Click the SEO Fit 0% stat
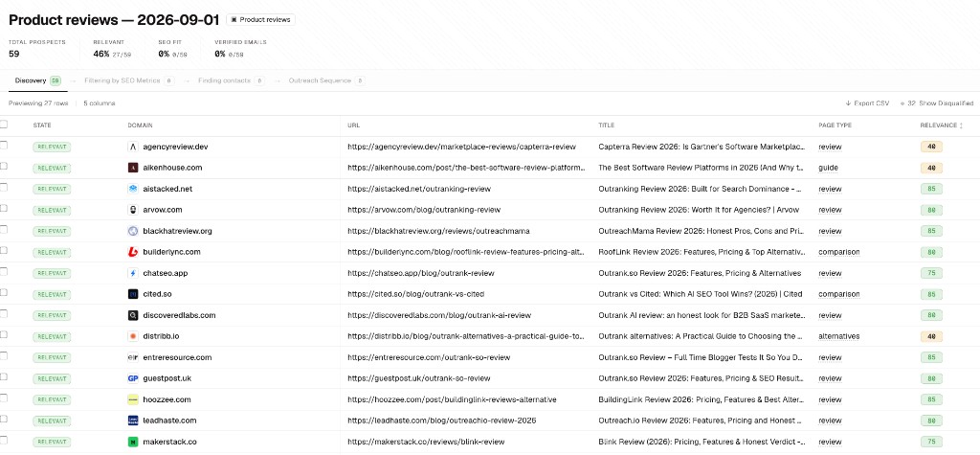This screenshot has width=980, height=455. [x=172, y=48]
